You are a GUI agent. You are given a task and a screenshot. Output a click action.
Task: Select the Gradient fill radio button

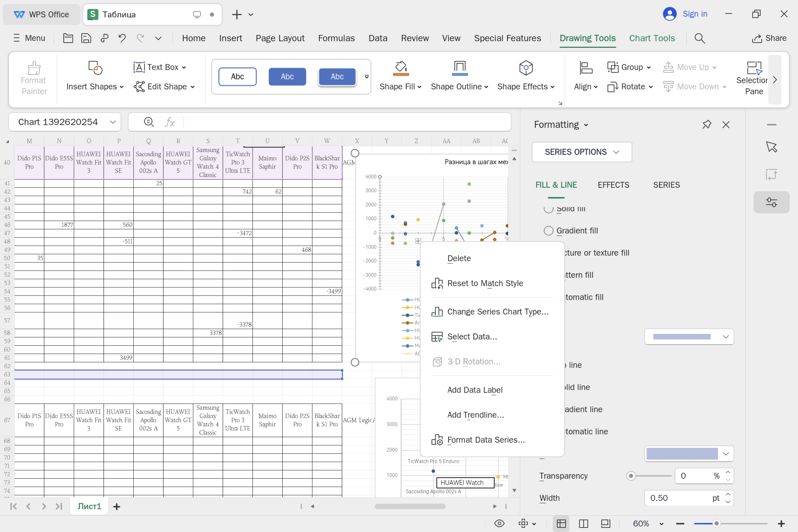click(548, 231)
